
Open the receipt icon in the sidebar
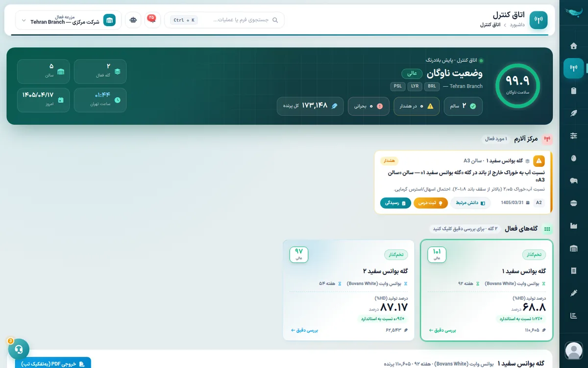click(x=574, y=270)
